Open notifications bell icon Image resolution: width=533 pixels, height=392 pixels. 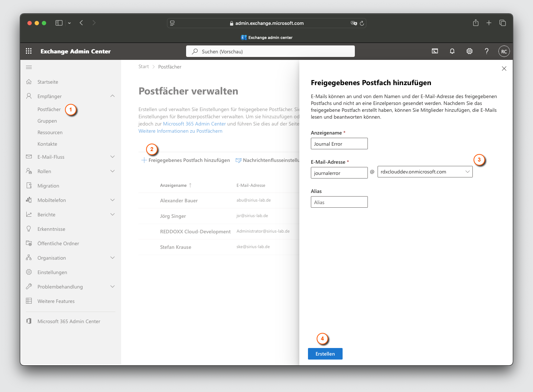[x=452, y=51]
